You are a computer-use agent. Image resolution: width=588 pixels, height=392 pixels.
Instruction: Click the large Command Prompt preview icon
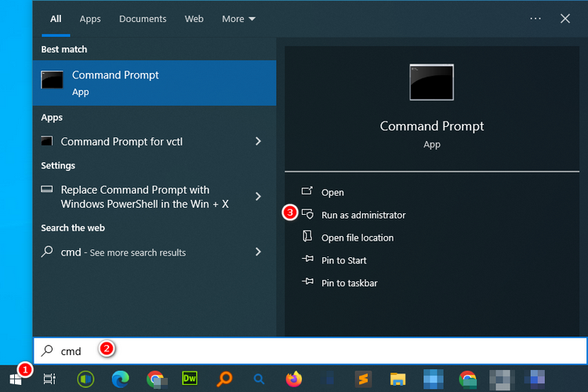[432, 82]
